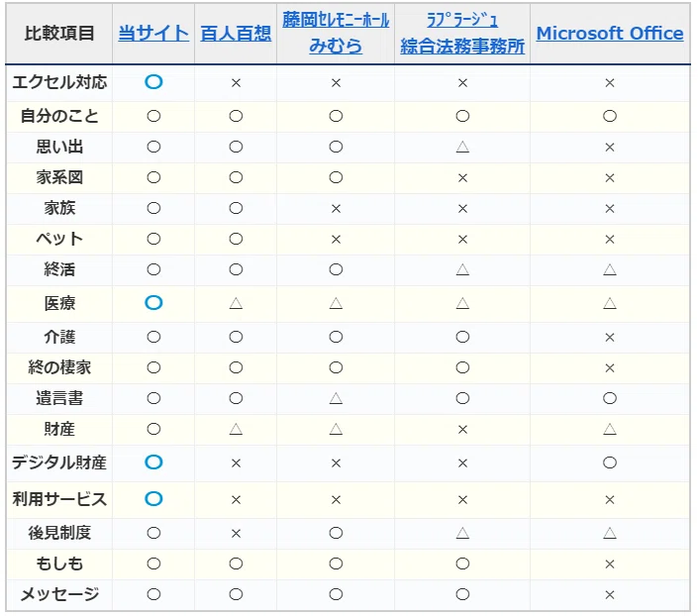The height and width of the screenshot is (616, 698).
Task: Click ラプラージュ triangle in 後見制度 row
Action: [462, 533]
